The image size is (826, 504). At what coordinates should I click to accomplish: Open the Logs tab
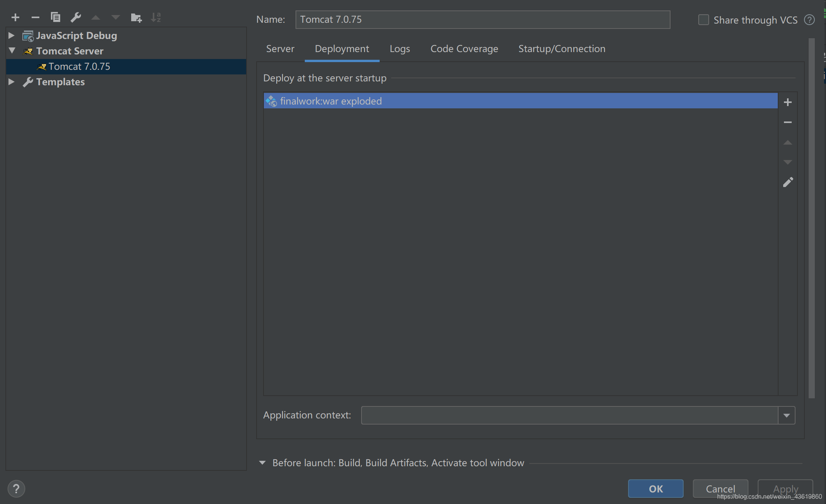(400, 49)
